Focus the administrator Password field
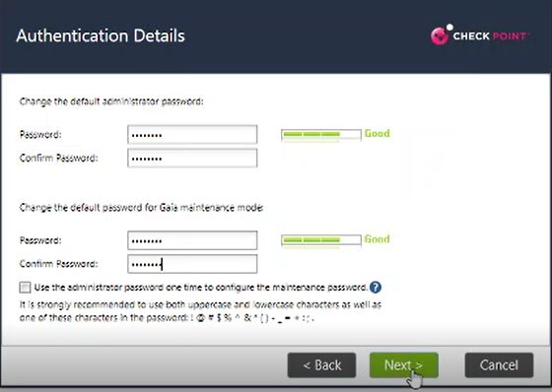 (192, 134)
